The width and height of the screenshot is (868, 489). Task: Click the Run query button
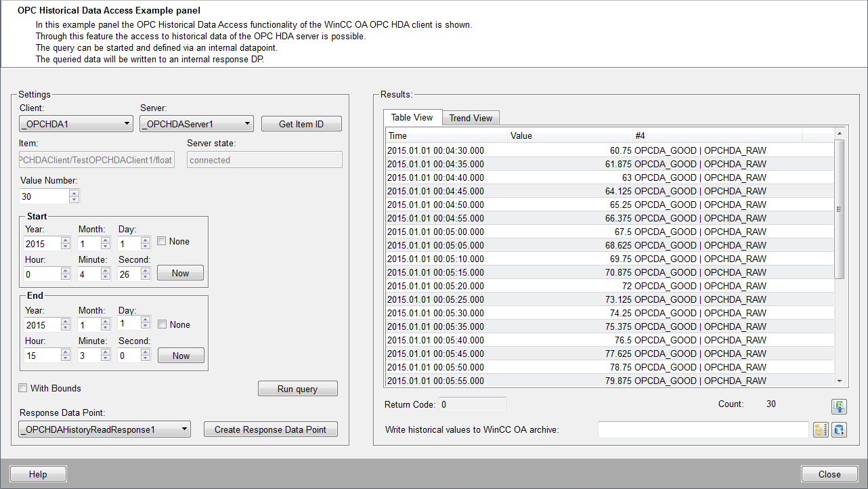pyautogui.click(x=297, y=389)
